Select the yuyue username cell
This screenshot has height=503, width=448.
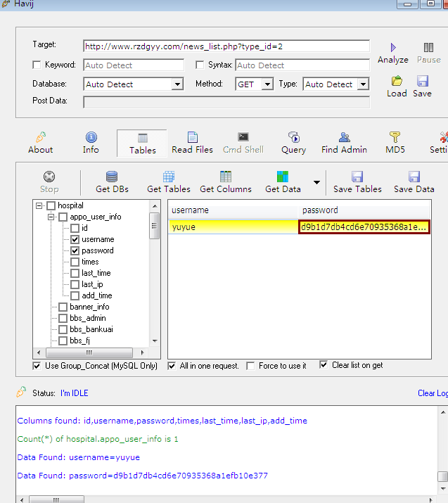[233, 227]
